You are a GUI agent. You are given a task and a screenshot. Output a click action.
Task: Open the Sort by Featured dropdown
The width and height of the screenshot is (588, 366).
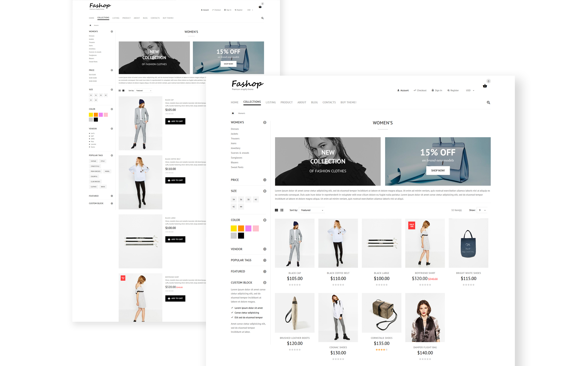[x=312, y=210]
